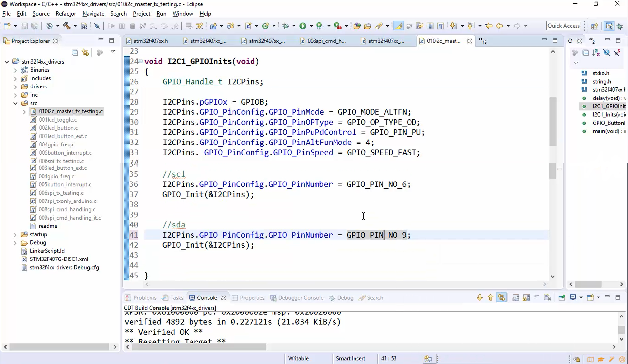Click the green Run button icon
The height and width of the screenshot is (364, 628).
(303, 26)
